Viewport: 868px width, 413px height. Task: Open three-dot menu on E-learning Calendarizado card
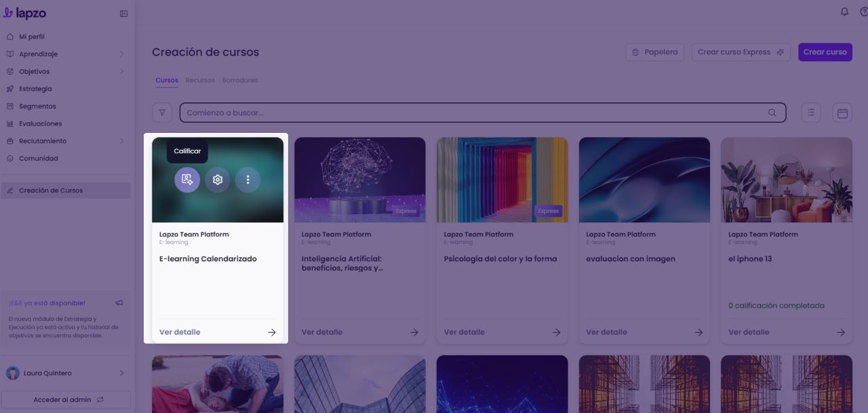click(248, 180)
